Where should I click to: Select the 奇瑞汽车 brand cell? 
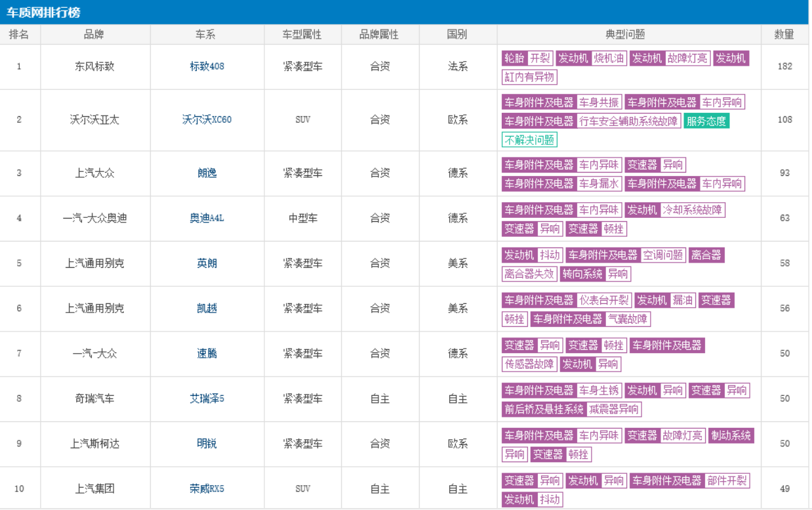point(94,398)
